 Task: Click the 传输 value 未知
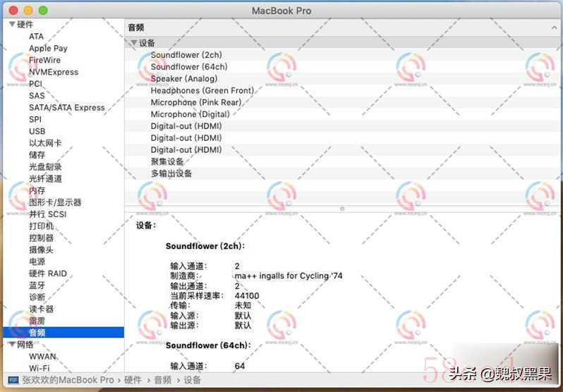click(243, 306)
